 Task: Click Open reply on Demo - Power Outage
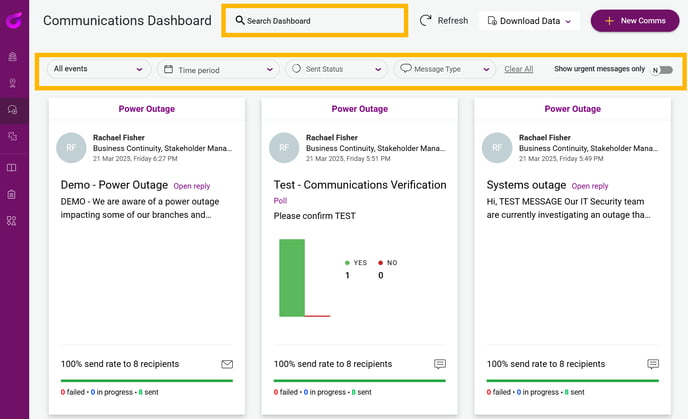click(x=192, y=186)
